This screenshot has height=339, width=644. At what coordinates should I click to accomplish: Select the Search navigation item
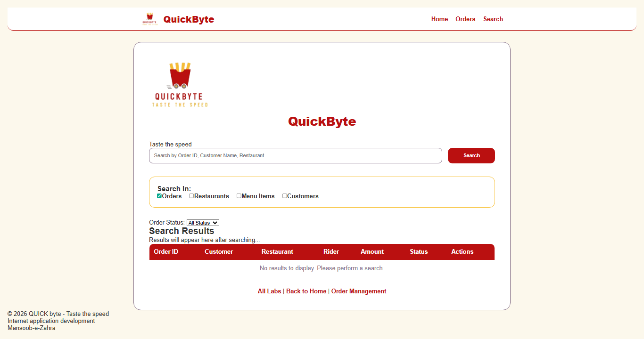coord(493,19)
